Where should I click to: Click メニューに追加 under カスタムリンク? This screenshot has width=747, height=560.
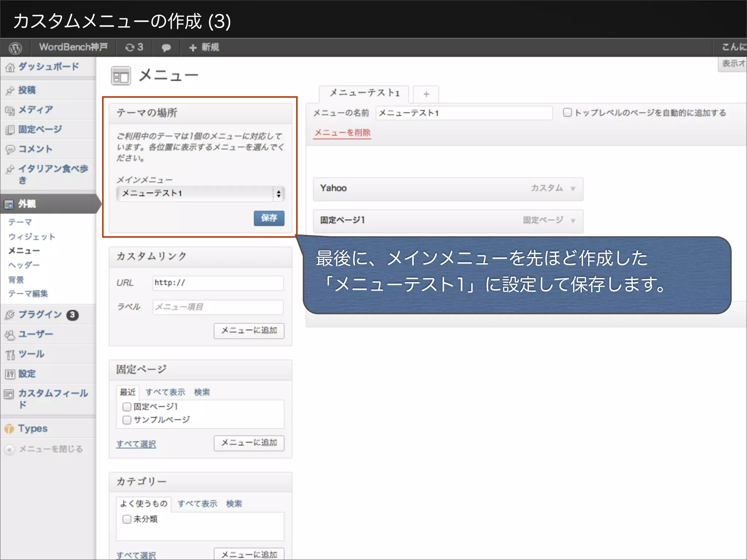coord(249,331)
